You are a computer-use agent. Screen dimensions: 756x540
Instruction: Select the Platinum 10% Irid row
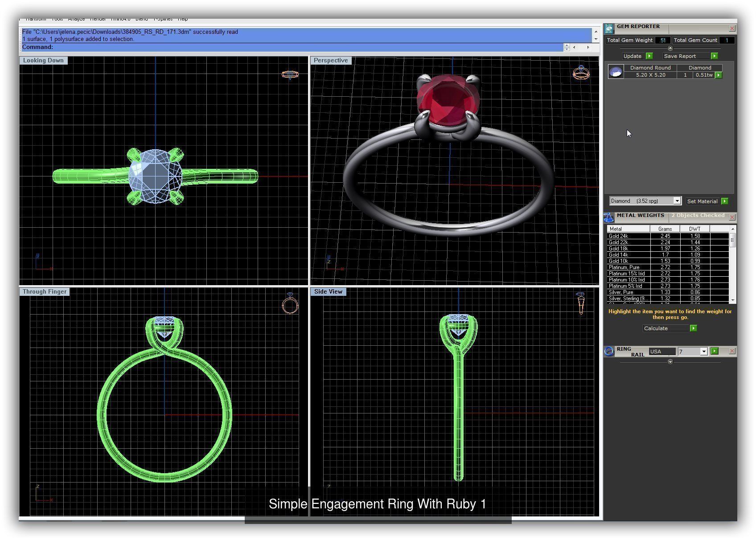point(667,280)
